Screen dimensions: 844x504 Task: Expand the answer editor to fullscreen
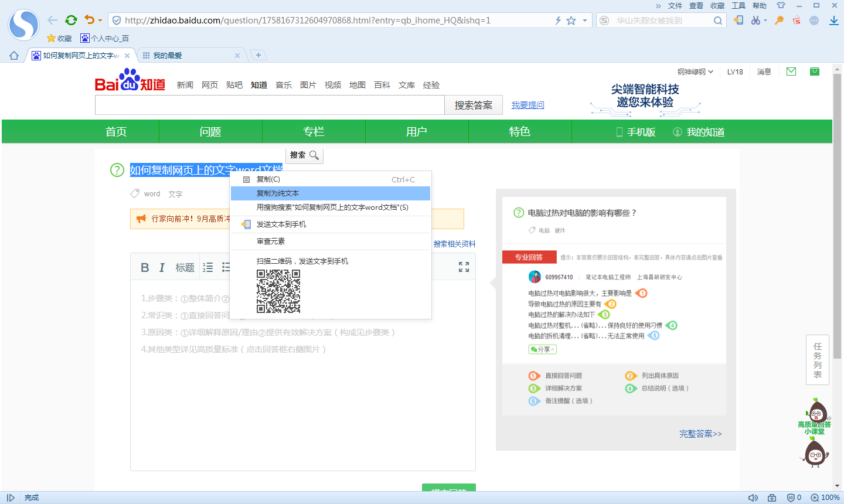point(464,267)
